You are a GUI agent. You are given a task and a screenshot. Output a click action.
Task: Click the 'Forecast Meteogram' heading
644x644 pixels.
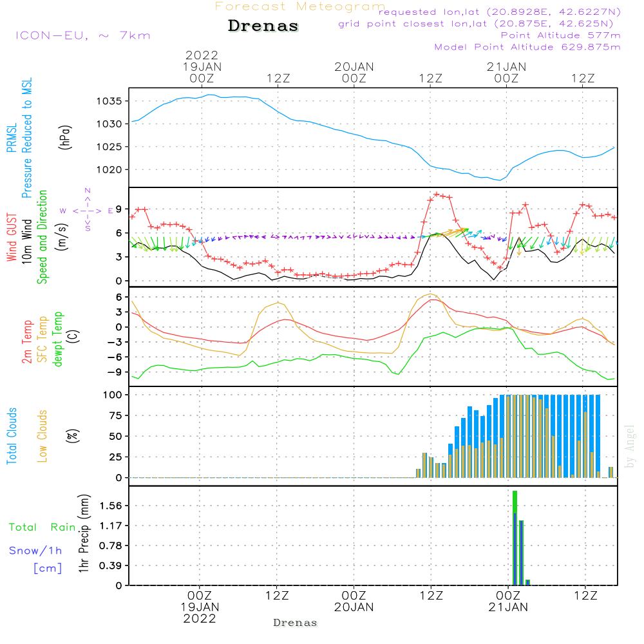click(299, 6)
